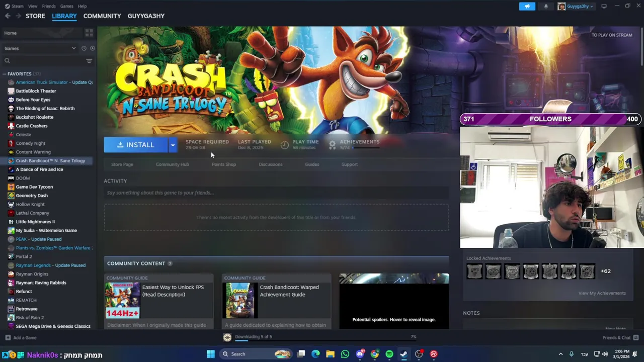Open the Discussions link
This screenshot has width=644, height=362.
(271, 164)
